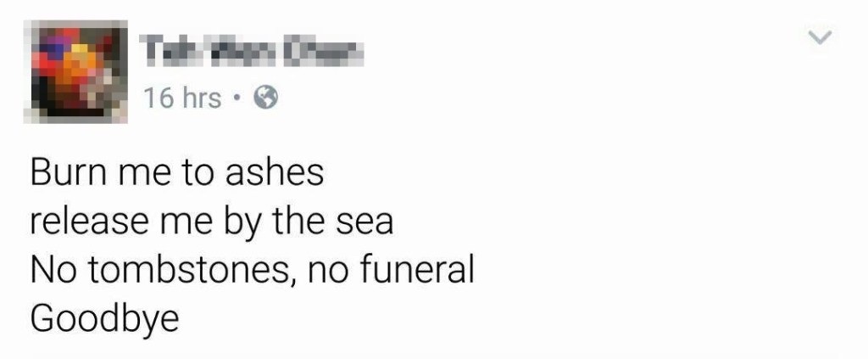Click the word "No" starting third line
This screenshot has height=359, width=868.
49,271
